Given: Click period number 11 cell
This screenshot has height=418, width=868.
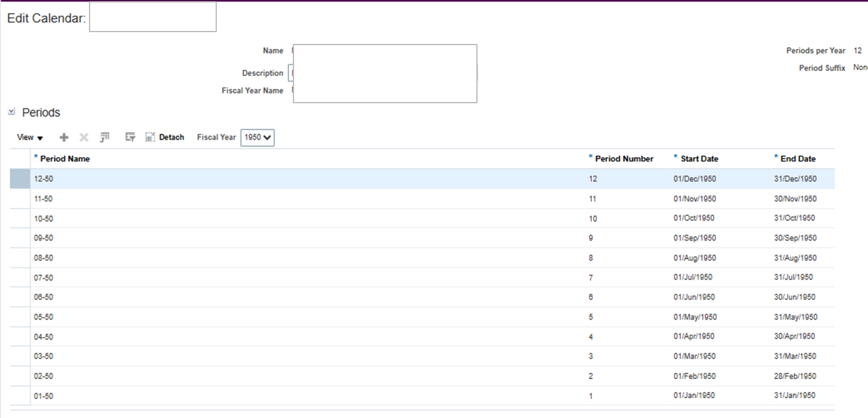Looking at the screenshot, I should (593, 198).
